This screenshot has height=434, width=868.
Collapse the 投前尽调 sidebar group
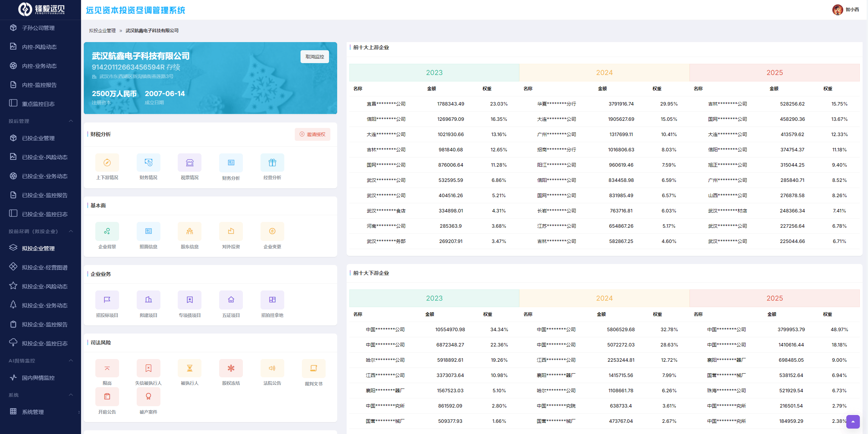71,231
